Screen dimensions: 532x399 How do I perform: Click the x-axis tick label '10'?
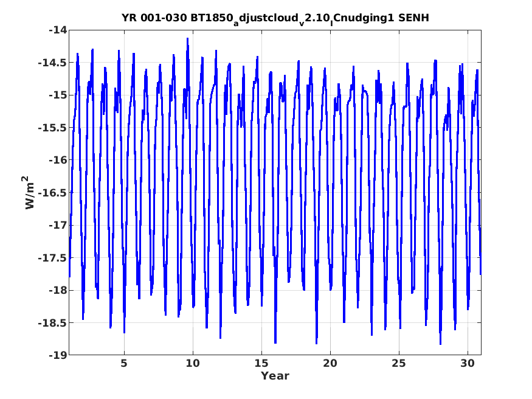click(193, 363)
